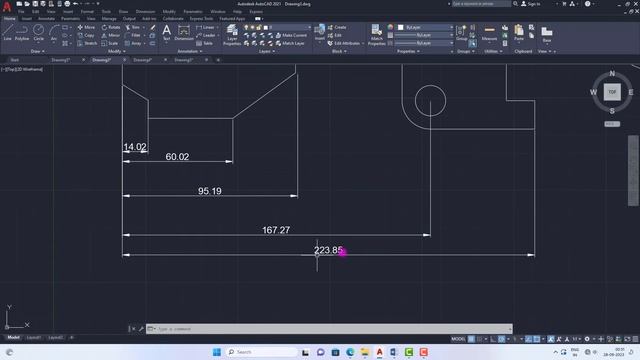Image resolution: width=640 pixels, height=360 pixels.
Task: Expand the Annotation panel
Action: tap(190, 51)
